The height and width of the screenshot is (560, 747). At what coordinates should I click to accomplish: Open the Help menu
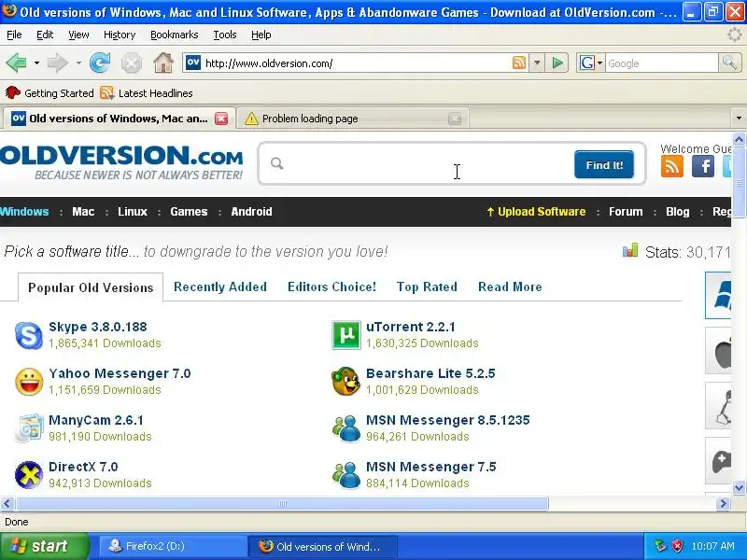tap(261, 35)
